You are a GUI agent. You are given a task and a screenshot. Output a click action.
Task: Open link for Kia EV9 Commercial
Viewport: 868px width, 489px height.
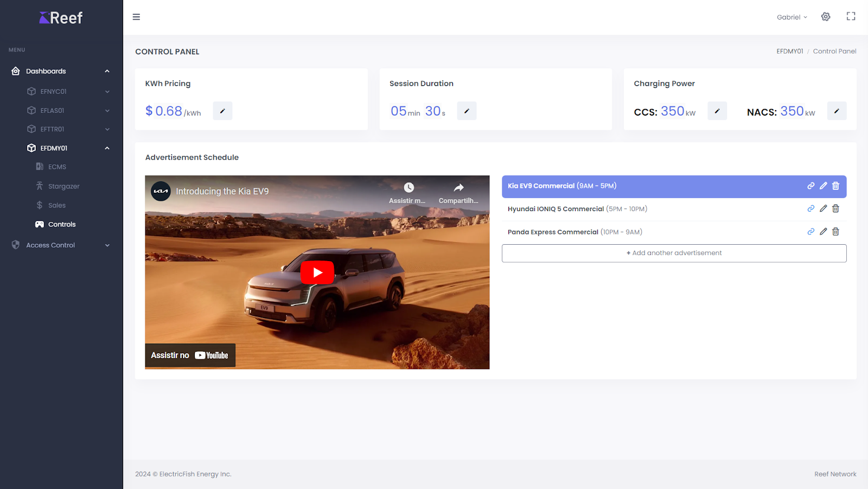click(x=810, y=186)
